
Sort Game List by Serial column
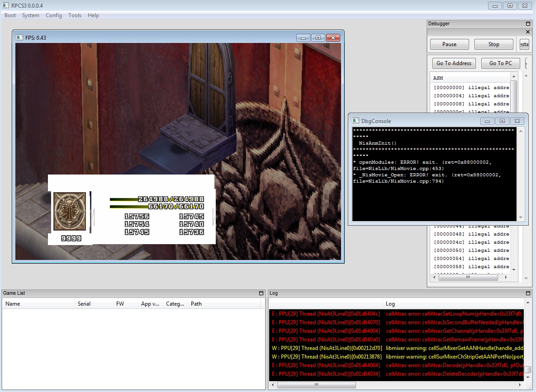click(94, 304)
